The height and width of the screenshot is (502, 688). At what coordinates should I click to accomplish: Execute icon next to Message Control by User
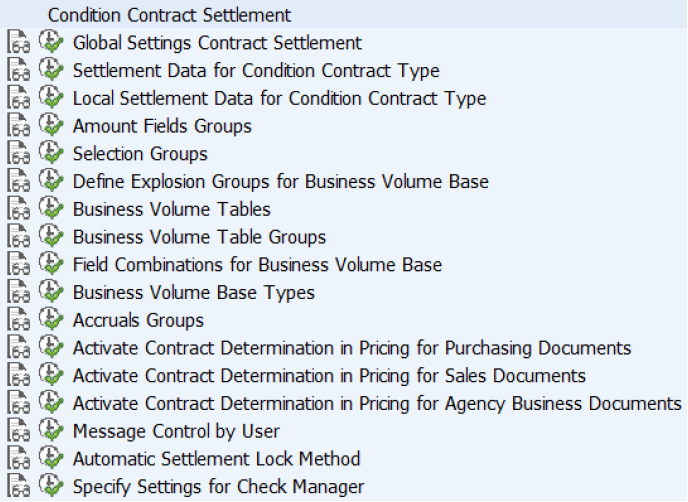[51, 430]
